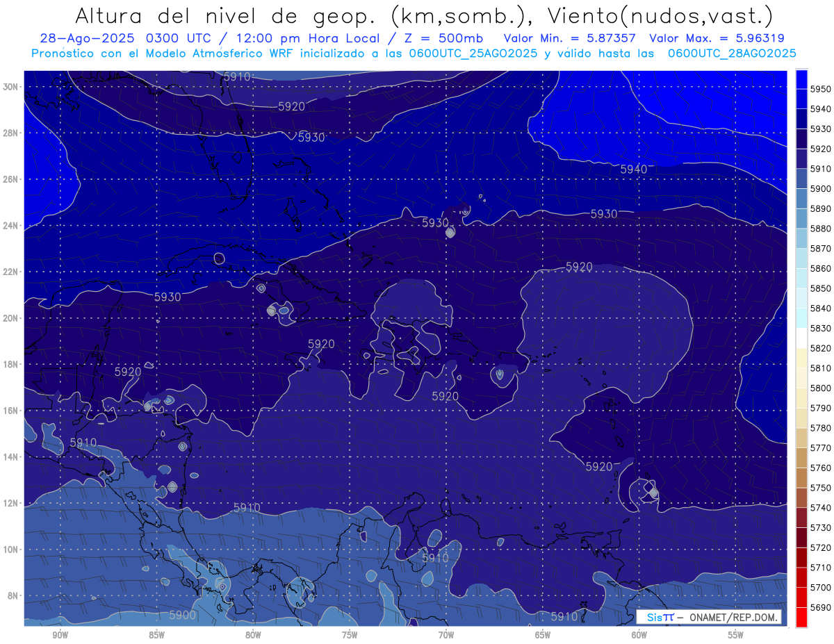Click the 'SisTT - ONAMET/REP.DOM.' logo box

tap(709, 617)
